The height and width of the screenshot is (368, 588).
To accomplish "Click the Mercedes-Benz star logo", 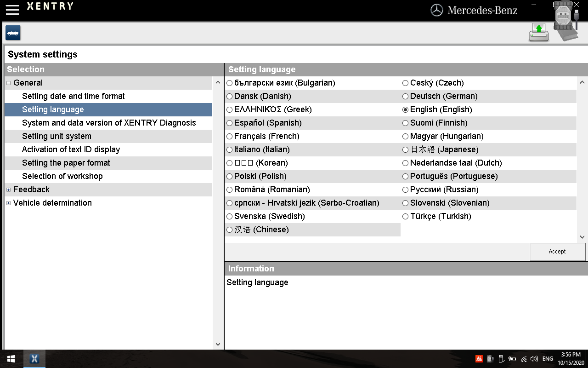I will (x=436, y=10).
